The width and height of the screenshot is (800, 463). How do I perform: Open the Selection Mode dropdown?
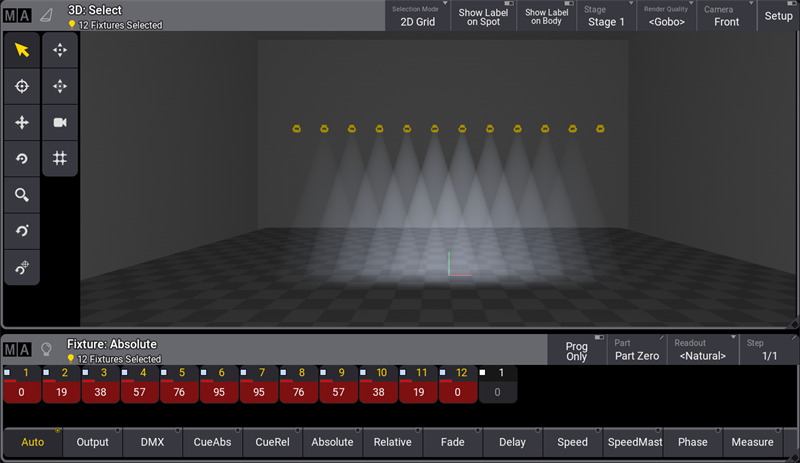click(417, 16)
